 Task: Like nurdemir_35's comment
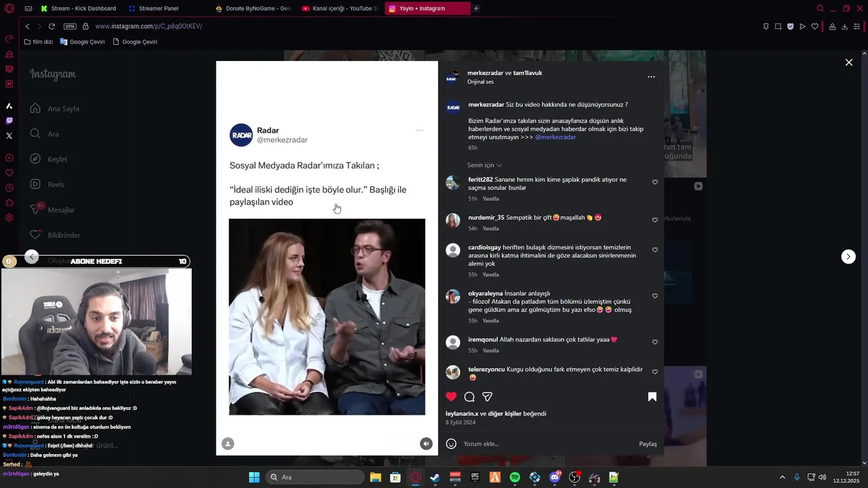coord(655,220)
